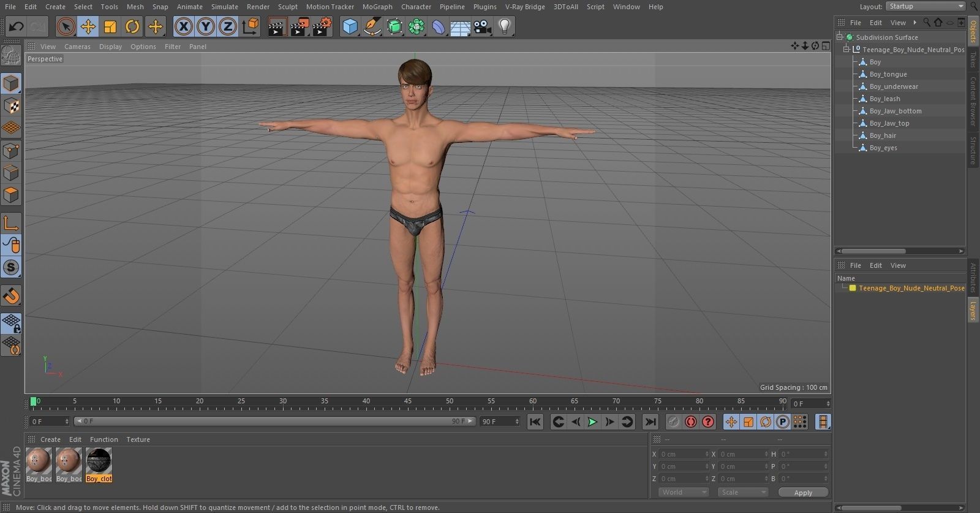Select the Live Selection tool
This screenshot has height=513, width=980.
coord(66,26)
